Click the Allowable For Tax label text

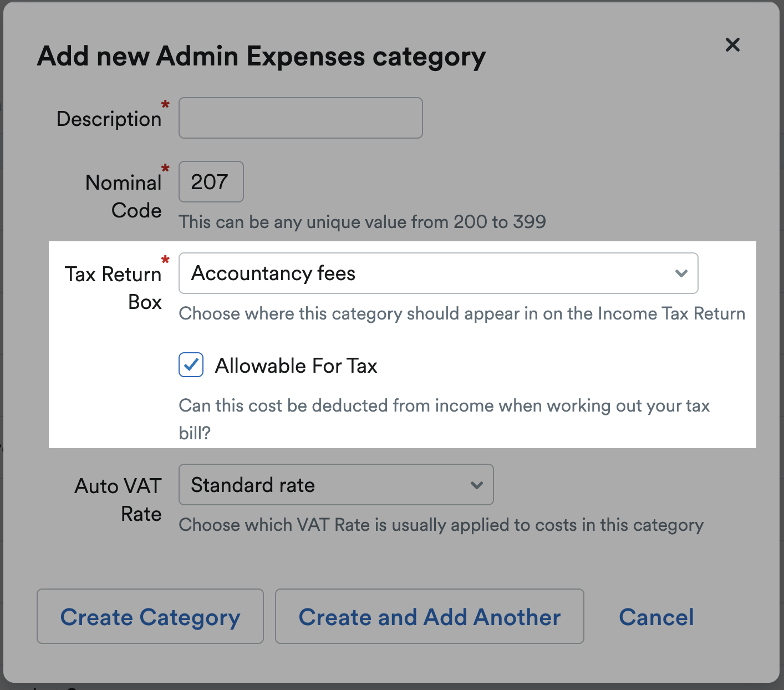[296, 366]
